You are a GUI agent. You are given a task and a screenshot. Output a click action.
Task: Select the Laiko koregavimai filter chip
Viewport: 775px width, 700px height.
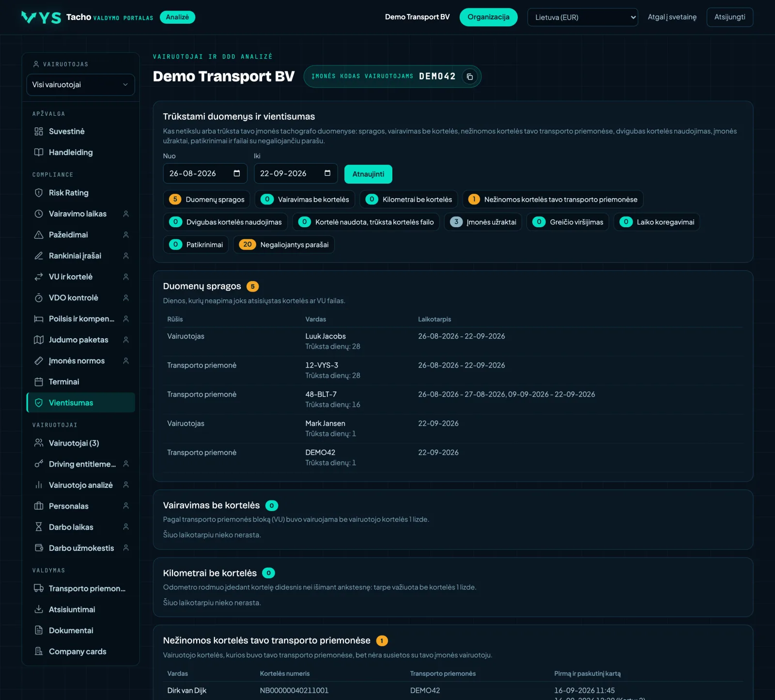pyautogui.click(x=657, y=222)
